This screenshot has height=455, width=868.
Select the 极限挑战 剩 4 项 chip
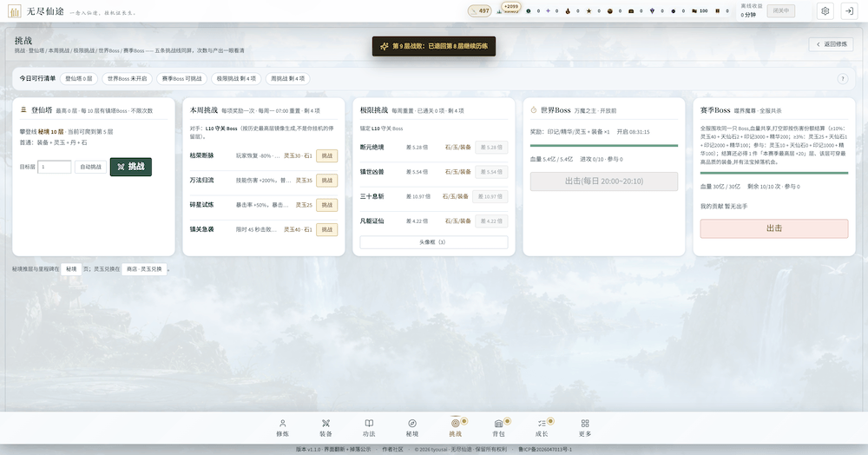coord(236,79)
